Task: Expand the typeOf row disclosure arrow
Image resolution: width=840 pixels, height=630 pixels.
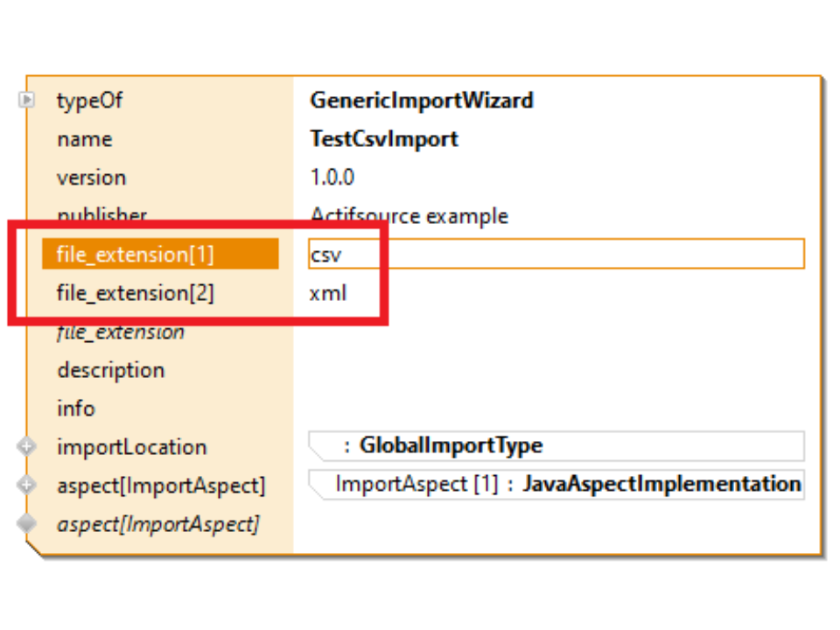Action: (x=27, y=101)
